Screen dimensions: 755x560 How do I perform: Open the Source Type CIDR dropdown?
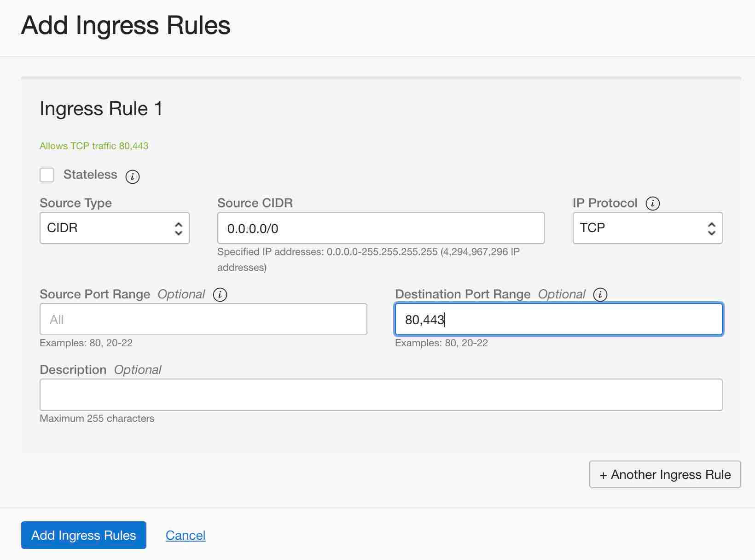point(115,228)
